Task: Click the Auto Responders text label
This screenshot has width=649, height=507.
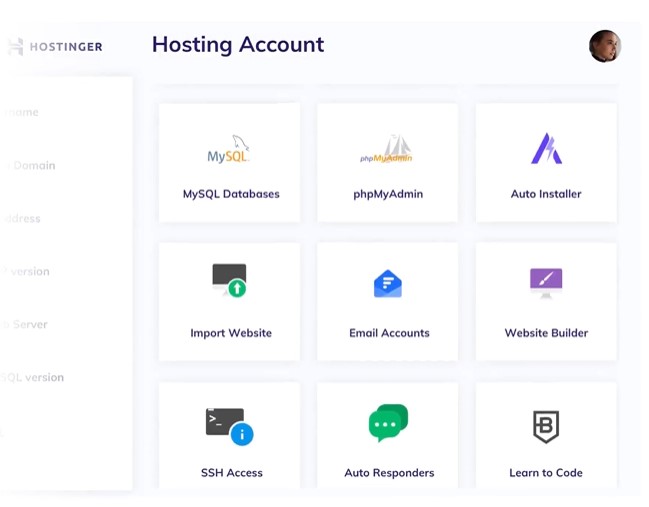Action: (x=389, y=473)
